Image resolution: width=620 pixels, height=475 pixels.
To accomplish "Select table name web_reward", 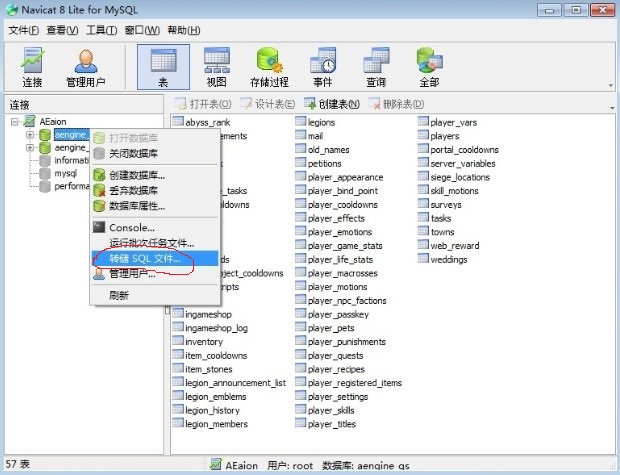I will (x=455, y=246).
